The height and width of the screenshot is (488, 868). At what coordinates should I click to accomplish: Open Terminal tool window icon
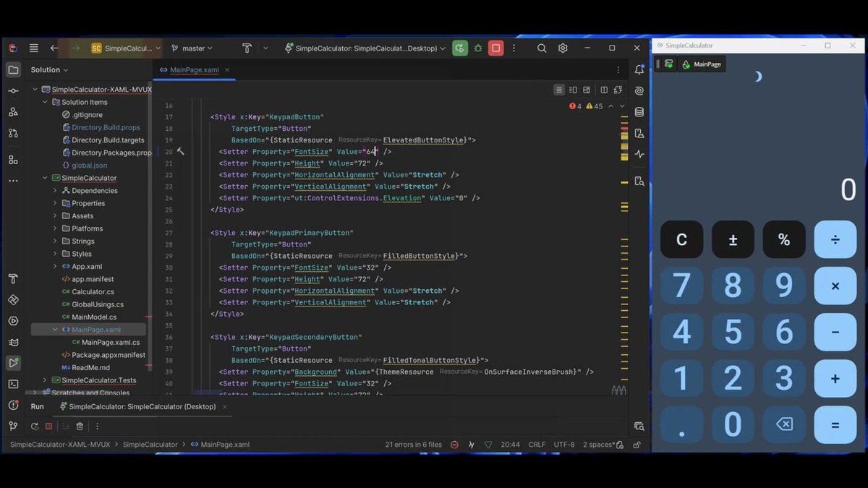13,384
